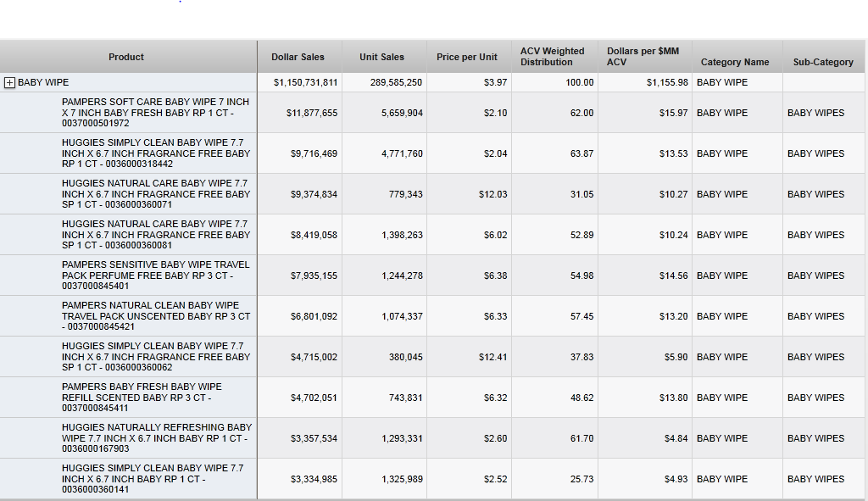The height and width of the screenshot is (501, 868).
Task: Select Pampers Natural Clean Baby Wipe product
Action: point(156,316)
